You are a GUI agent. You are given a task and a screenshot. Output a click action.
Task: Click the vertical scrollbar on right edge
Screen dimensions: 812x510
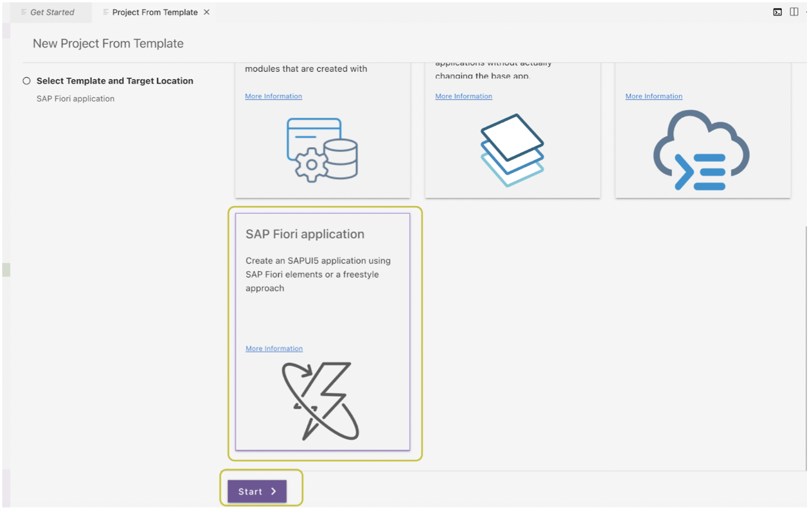(x=806, y=347)
